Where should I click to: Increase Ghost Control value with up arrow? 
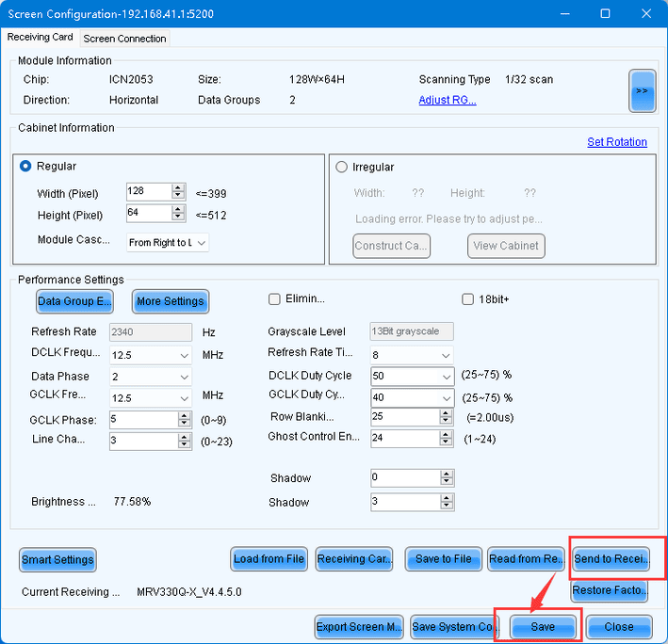tap(446, 435)
